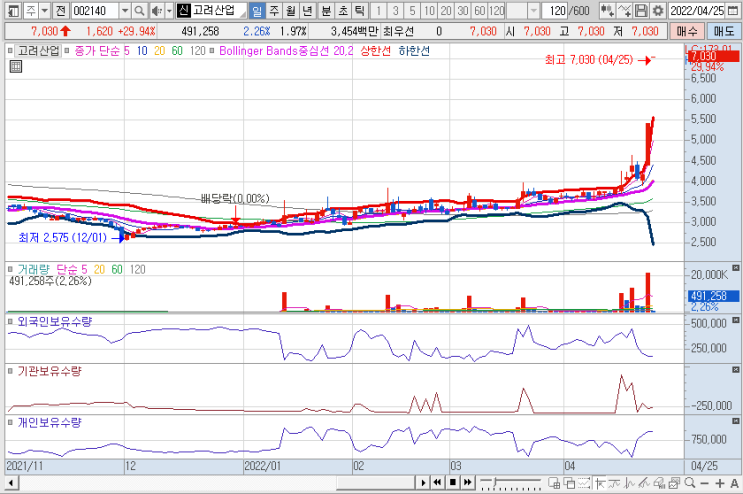Click the 거래량 volume panel label
Viewport: 743px width, 494px height.
pos(33,269)
